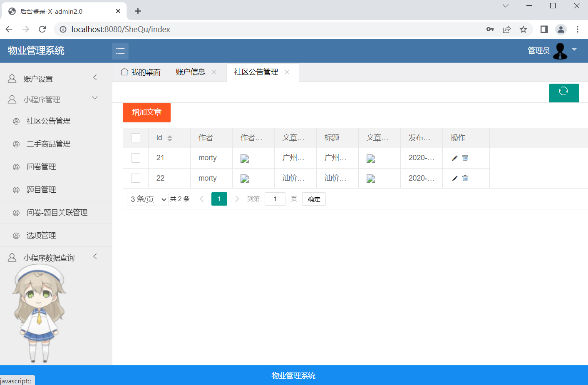Open 二手商品管理 in the sidebar
This screenshot has height=385, width=588.
pos(48,144)
